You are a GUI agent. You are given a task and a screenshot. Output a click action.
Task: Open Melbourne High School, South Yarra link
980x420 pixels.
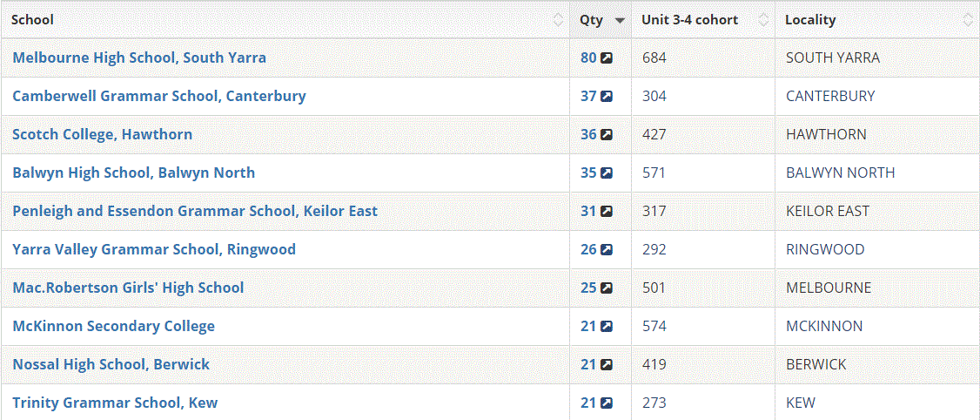coord(139,58)
